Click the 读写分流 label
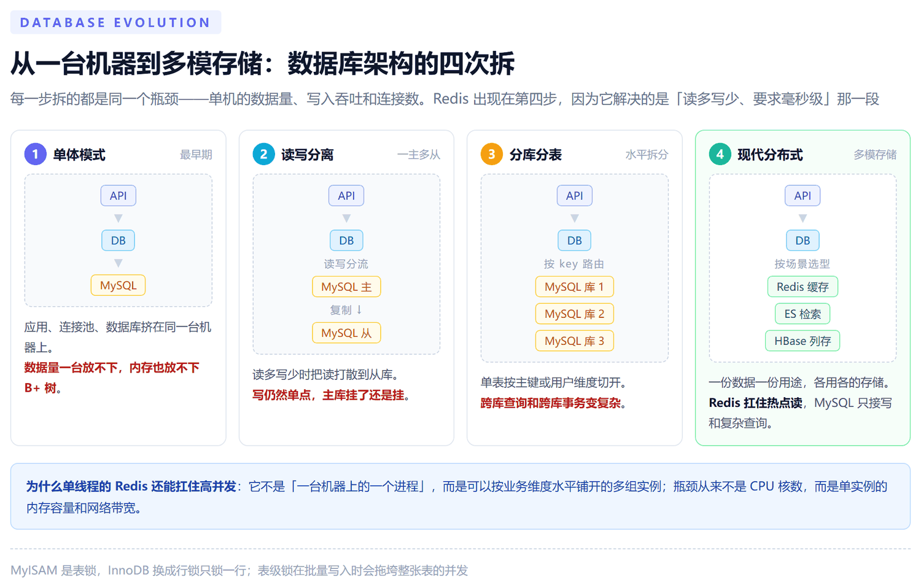 (x=346, y=264)
